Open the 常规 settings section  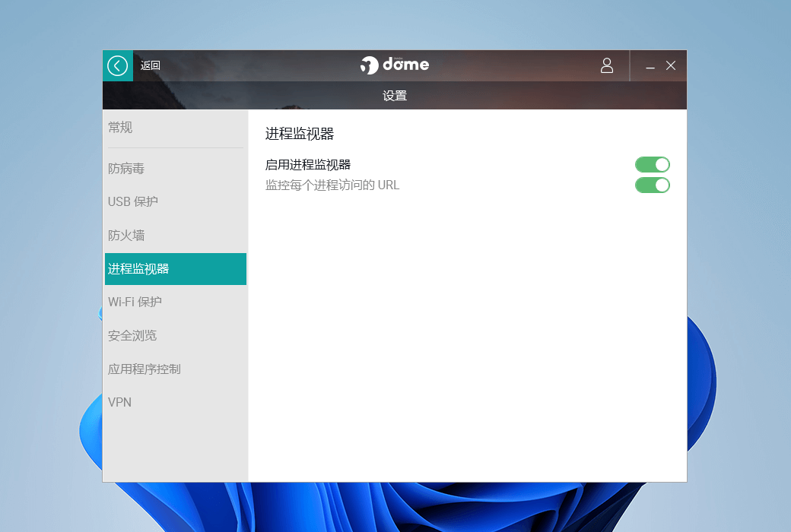click(120, 128)
